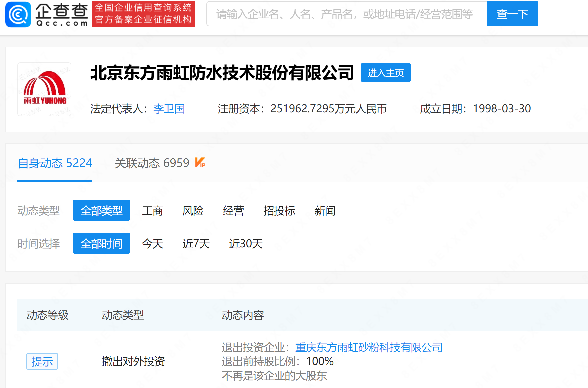The image size is (588, 388).
Task: Open the company homepage via 进入主页
Action: [x=385, y=73]
